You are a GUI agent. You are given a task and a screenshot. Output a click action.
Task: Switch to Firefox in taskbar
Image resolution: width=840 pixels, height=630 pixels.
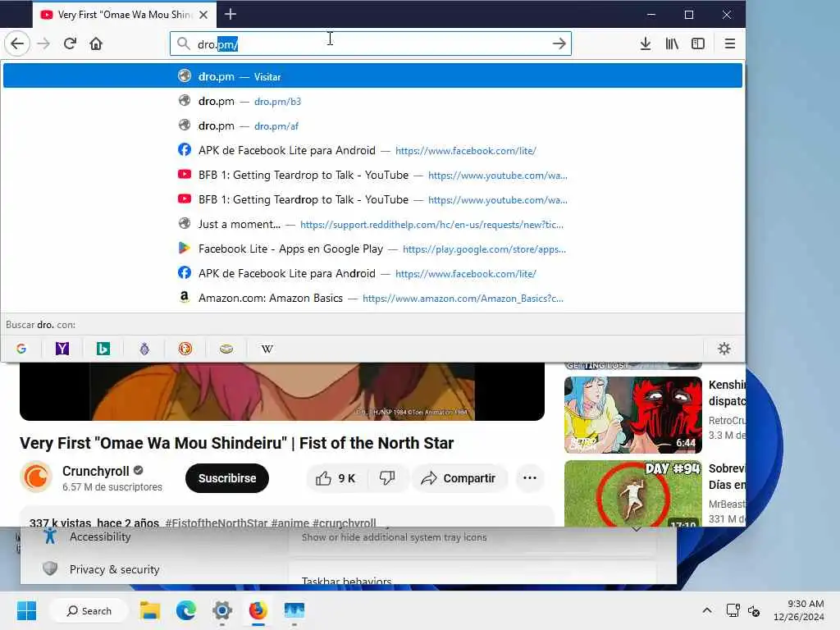(x=258, y=610)
